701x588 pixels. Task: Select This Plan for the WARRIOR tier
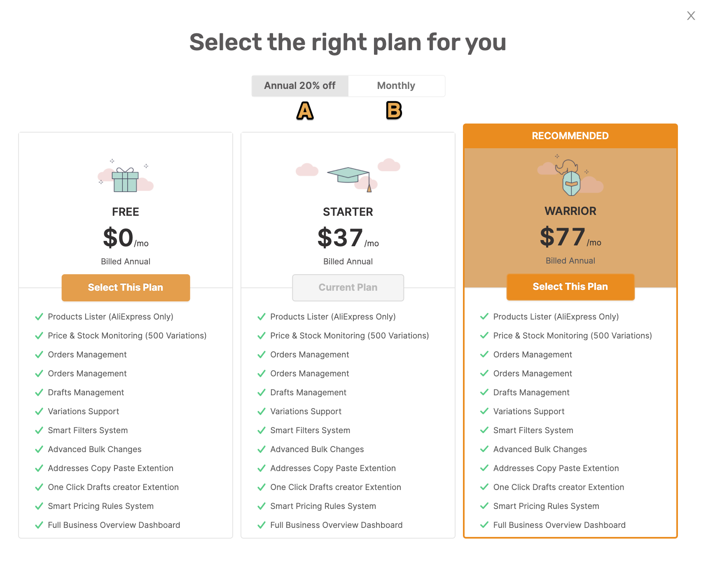pyautogui.click(x=570, y=287)
